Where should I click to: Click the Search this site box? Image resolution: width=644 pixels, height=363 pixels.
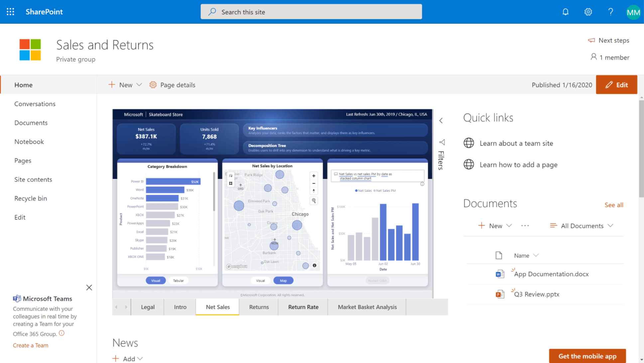tap(311, 12)
